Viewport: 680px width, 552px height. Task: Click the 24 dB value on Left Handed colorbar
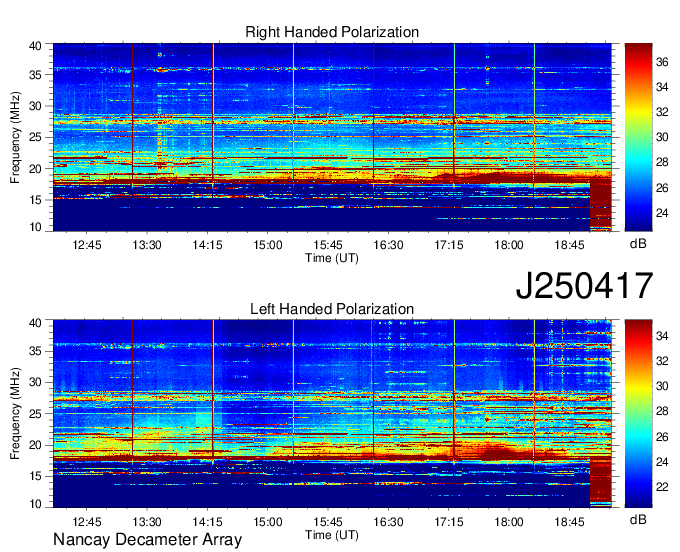pos(662,462)
